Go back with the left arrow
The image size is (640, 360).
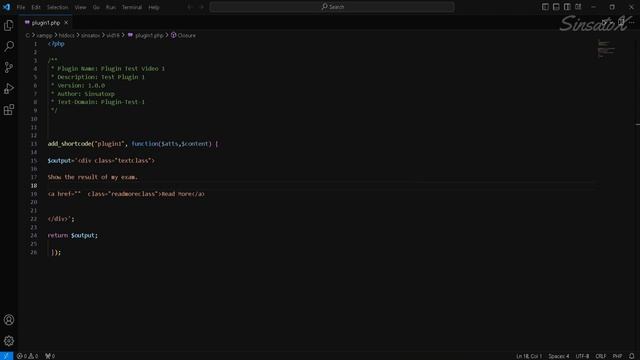pyautogui.click(x=190, y=7)
